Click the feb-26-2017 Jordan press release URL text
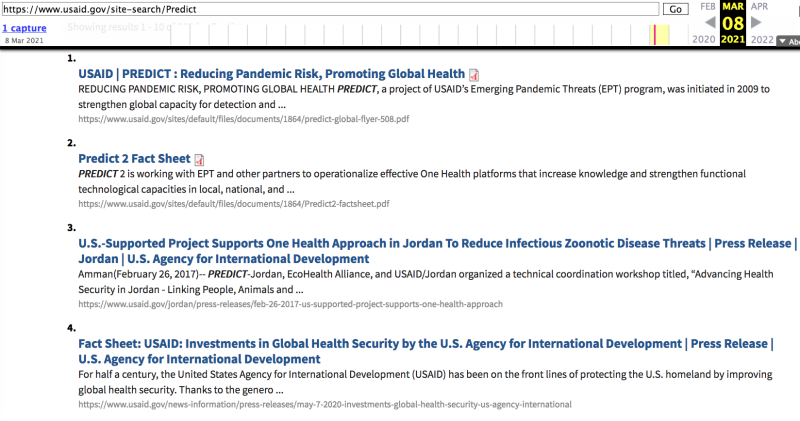The image size is (800, 421). click(x=290, y=304)
